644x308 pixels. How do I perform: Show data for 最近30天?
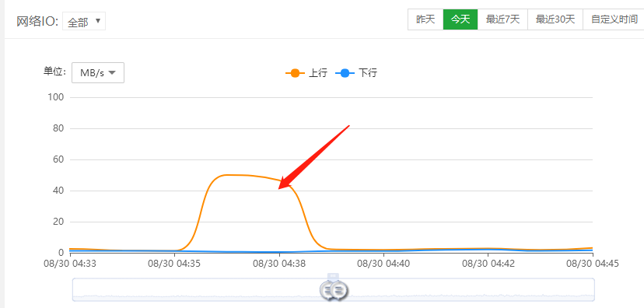[x=555, y=19]
